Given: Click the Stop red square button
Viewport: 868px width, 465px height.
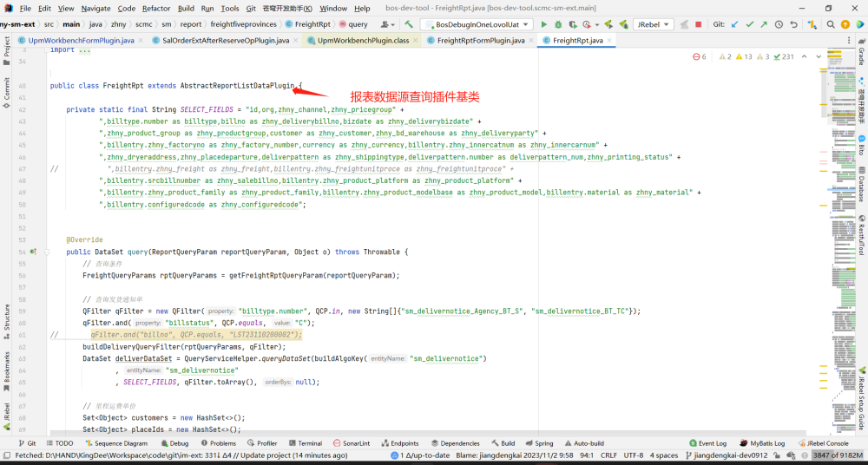Looking at the screenshot, I should (x=698, y=24).
